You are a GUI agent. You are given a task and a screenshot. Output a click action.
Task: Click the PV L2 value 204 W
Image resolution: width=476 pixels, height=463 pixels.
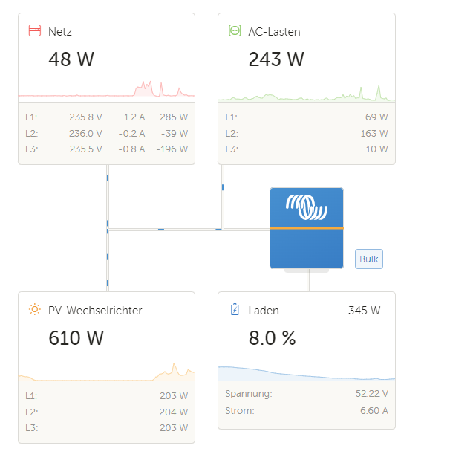pyautogui.click(x=174, y=412)
